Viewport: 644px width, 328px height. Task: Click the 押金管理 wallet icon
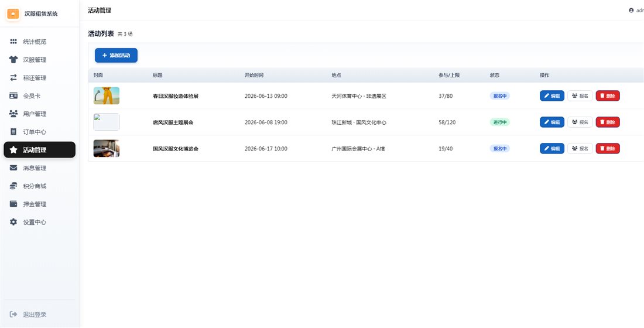(x=13, y=204)
